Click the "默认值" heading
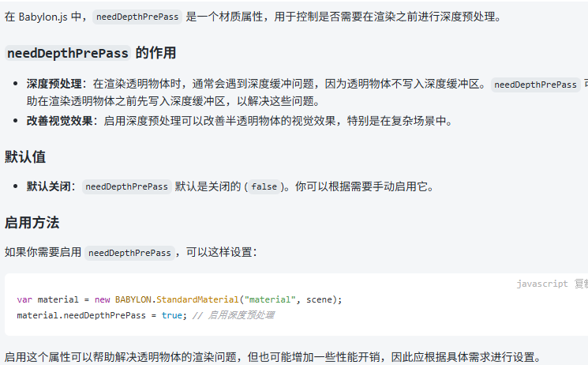 click(25, 157)
